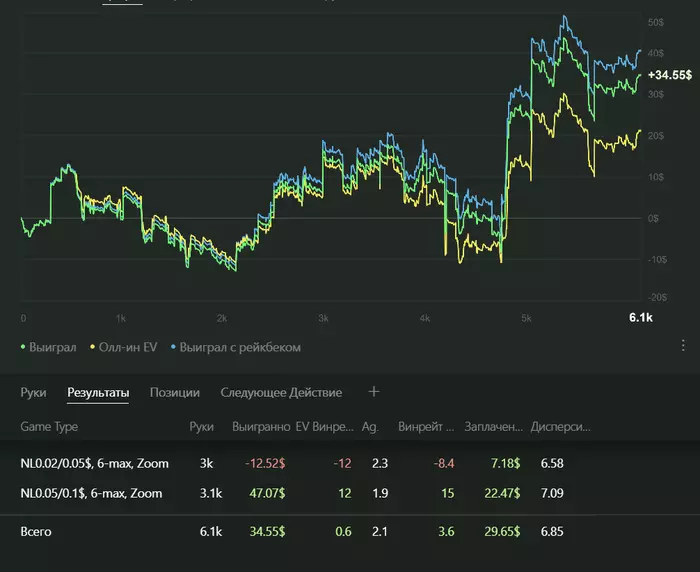
Task: Select the NL0.02/0.05$ 6-max Zoom row
Action: [95, 464]
